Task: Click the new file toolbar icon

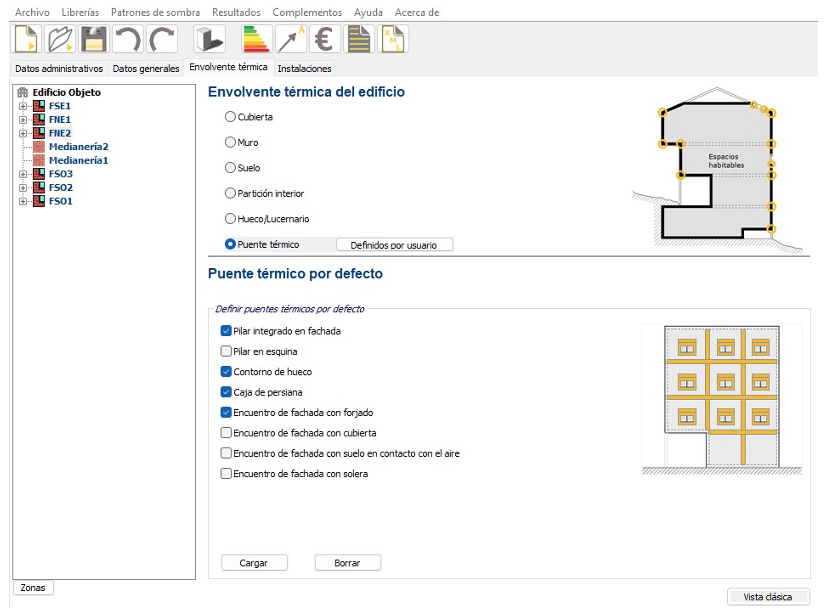Action: click(27, 40)
